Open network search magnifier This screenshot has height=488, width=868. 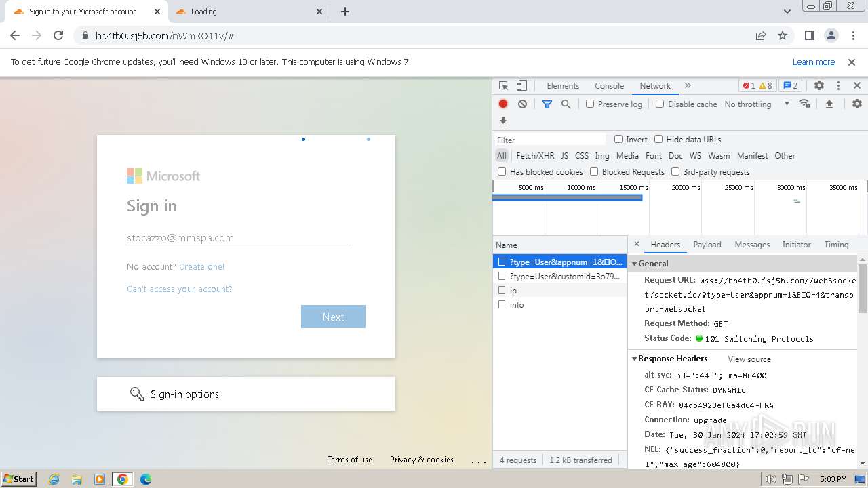(566, 104)
